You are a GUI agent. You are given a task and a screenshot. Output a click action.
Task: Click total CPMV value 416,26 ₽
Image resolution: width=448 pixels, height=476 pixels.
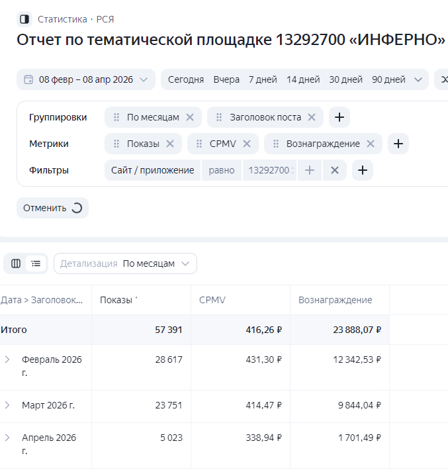pos(264,330)
